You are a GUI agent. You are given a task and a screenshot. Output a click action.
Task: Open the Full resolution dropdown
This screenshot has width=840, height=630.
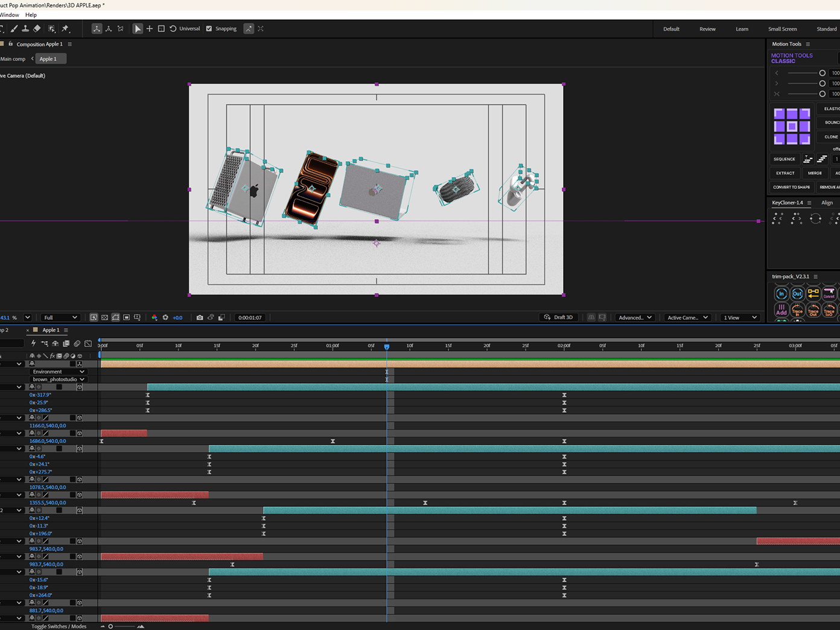click(60, 317)
